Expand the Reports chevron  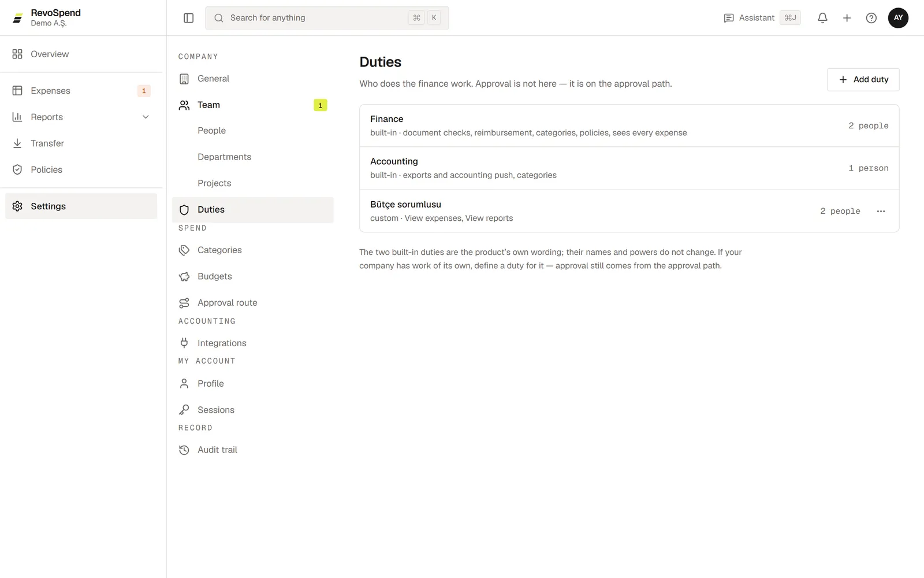click(146, 117)
